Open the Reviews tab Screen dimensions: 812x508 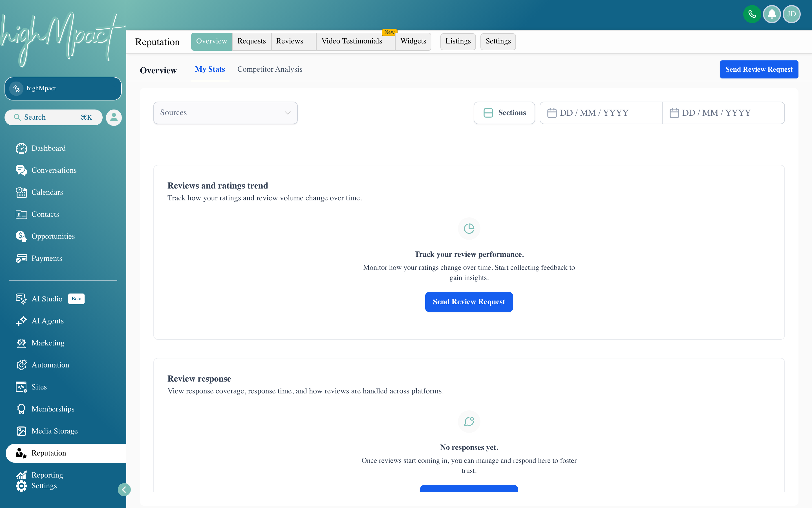coord(294,41)
